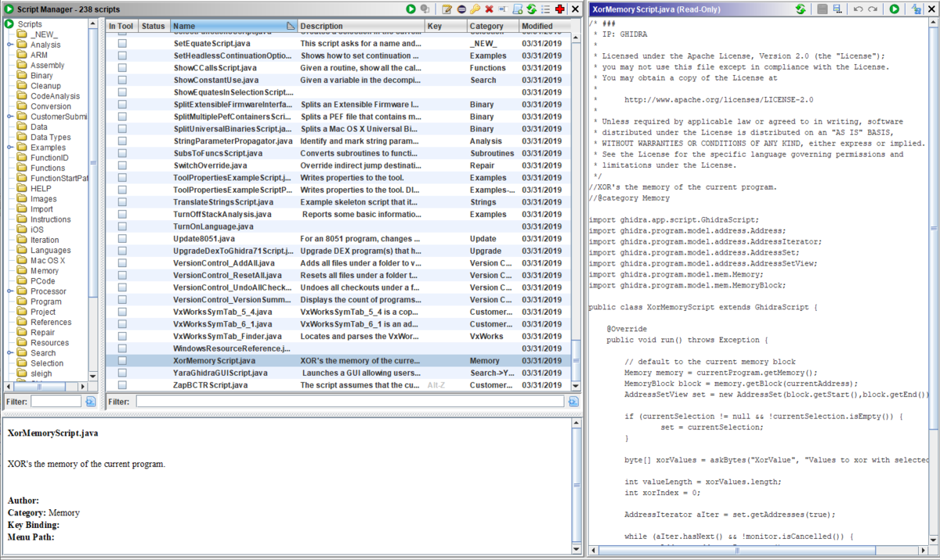Open filter options beside the tree filter
Screen dimensions: 940x560
pyautogui.click(x=91, y=401)
